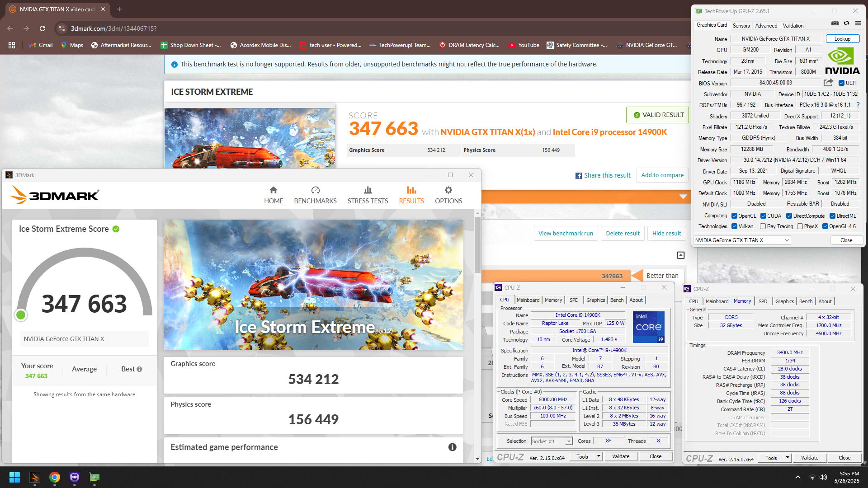Open Bench tab in left CPU-Z
Image resolution: width=868 pixels, height=488 pixels.
pos(617,300)
